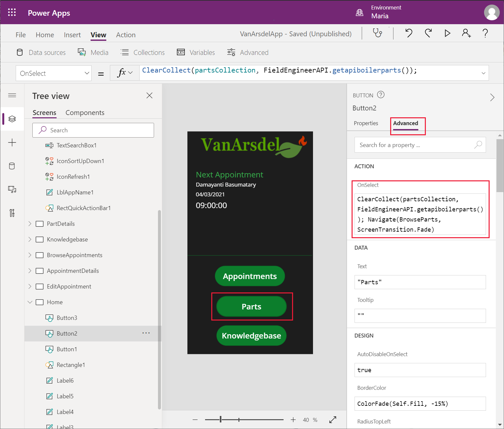
Task: Undo the last action
Action: (409, 33)
